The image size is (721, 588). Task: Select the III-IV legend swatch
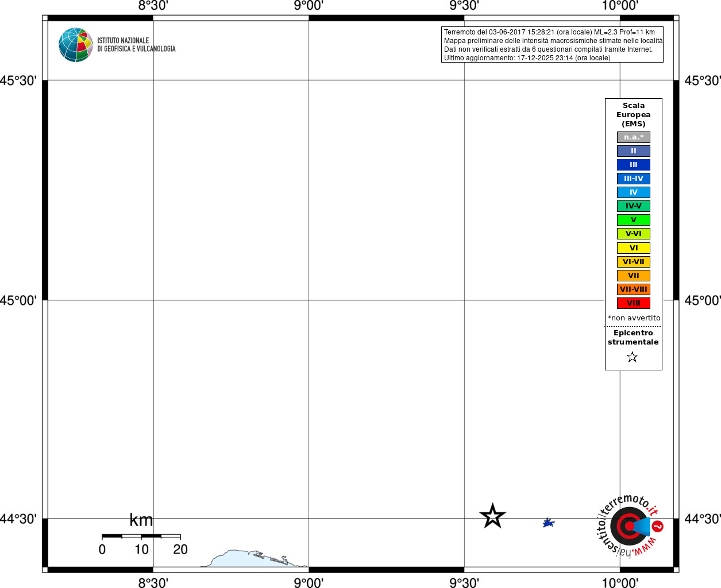click(634, 179)
